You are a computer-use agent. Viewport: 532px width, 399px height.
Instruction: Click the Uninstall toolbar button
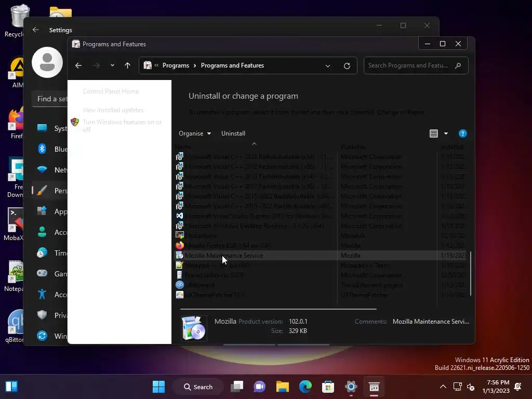tap(233, 134)
